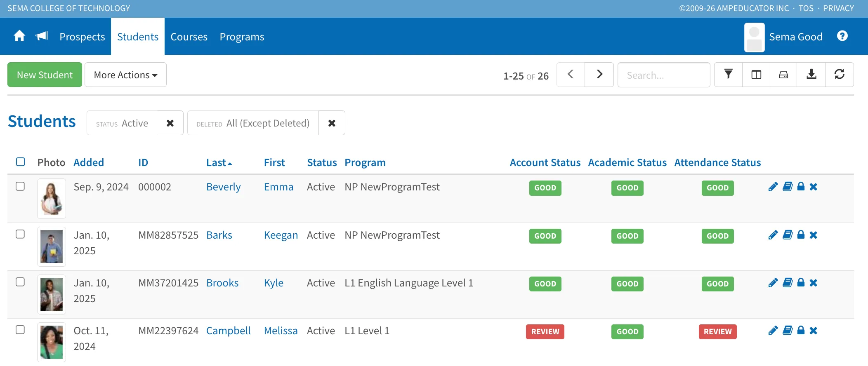Open the announcements megaphone icon
868x366 pixels.
tap(42, 36)
